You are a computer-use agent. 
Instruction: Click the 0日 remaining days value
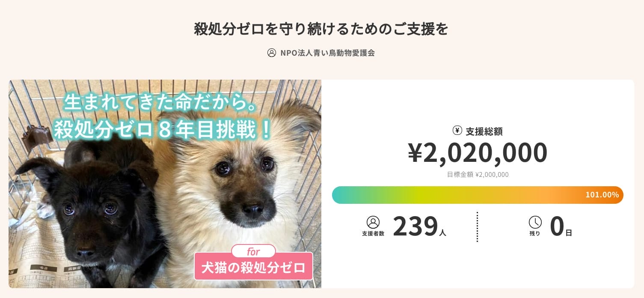(560, 226)
